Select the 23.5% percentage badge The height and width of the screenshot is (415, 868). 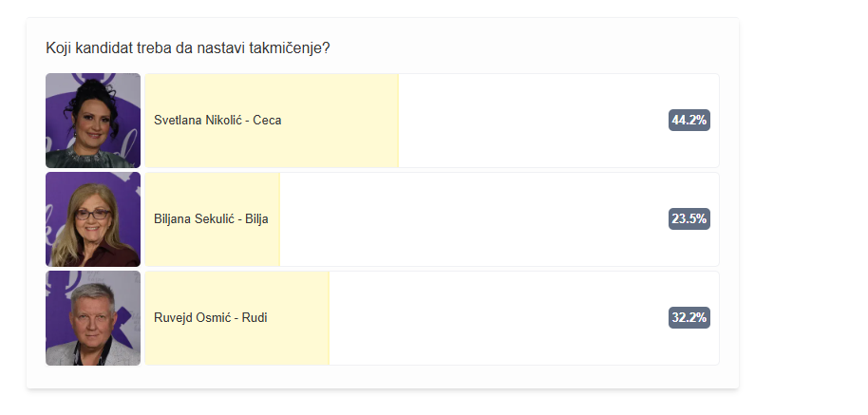coord(689,219)
